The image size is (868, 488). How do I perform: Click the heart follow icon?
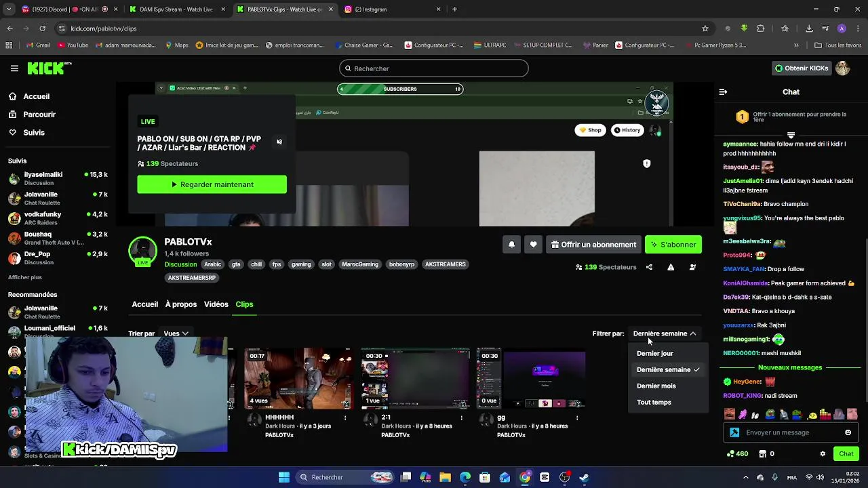pos(534,245)
